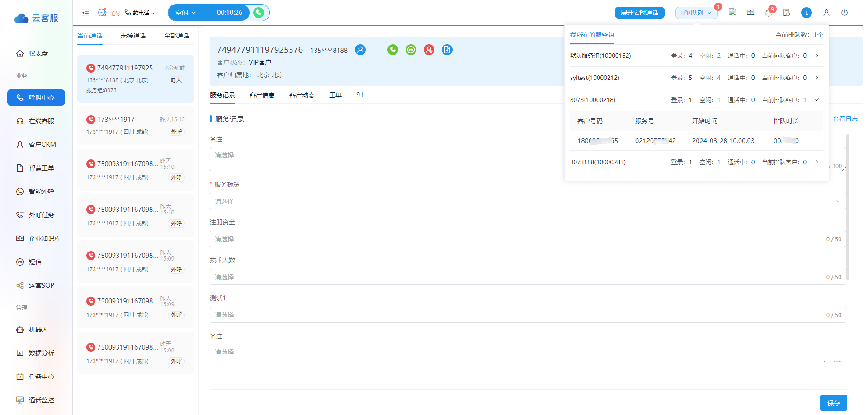Click green phone button next to timer
This screenshot has width=868, height=415.
pyautogui.click(x=259, y=13)
